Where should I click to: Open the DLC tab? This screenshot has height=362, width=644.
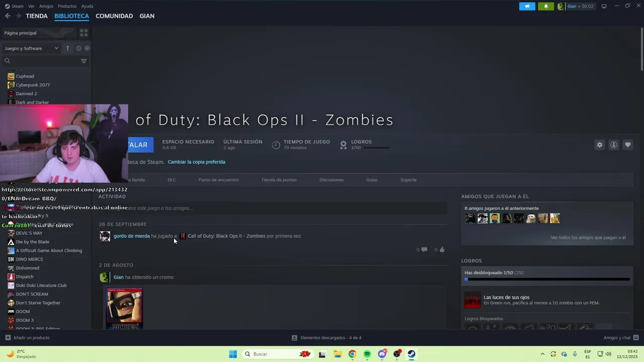(172, 179)
